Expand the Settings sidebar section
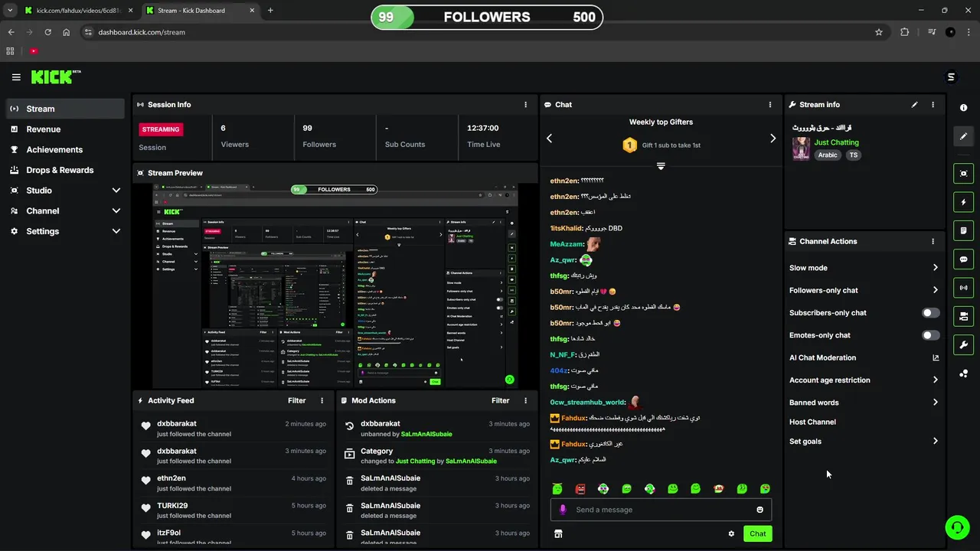The height and width of the screenshot is (551, 980). [66, 231]
